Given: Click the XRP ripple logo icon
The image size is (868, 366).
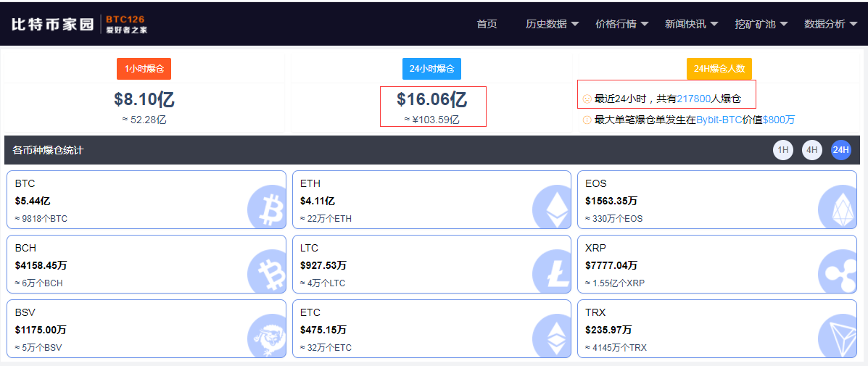Looking at the screenshot, I should (838, 272).
